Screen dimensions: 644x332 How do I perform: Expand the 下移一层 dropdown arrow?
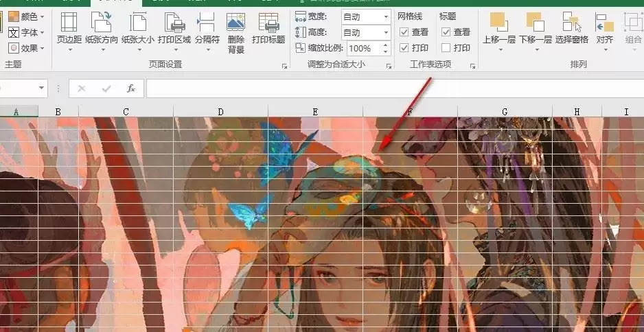click(x=536, y=50)
